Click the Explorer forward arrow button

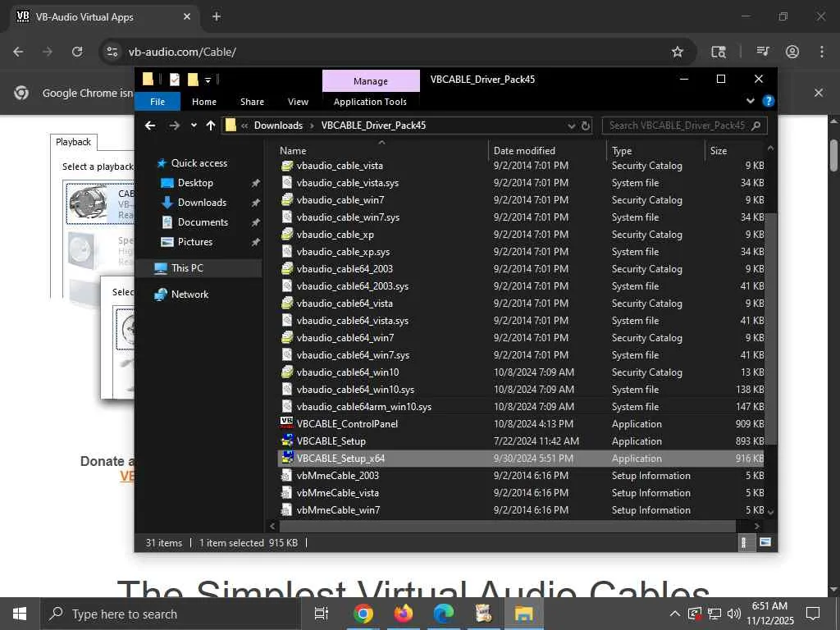pos(174,126)
